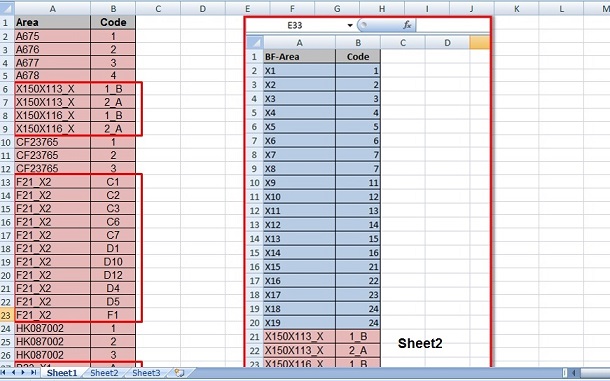Select cell containing A678
This screenshot has width=610, height=381.
[x=53, y=75]
